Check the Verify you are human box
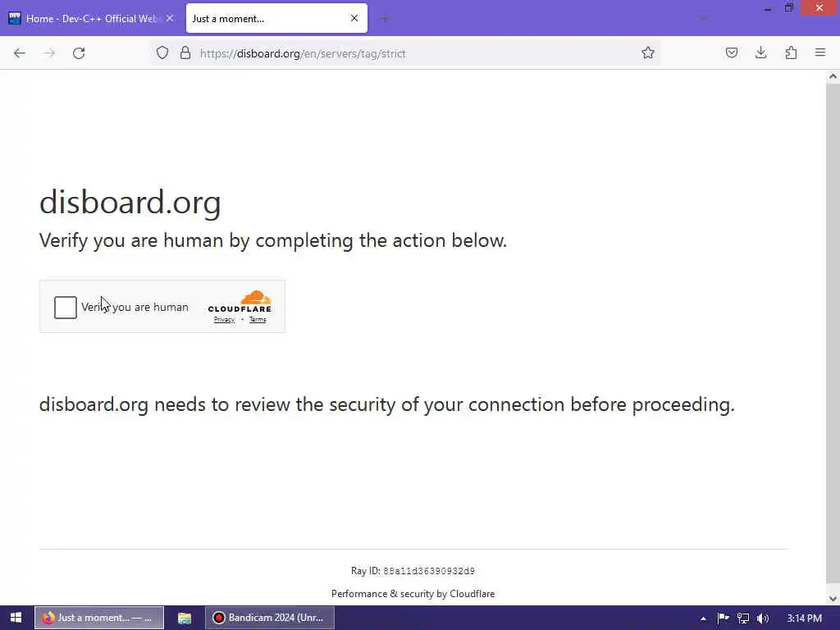This screenshot has width=840, height=630. (x=66, y=308)
